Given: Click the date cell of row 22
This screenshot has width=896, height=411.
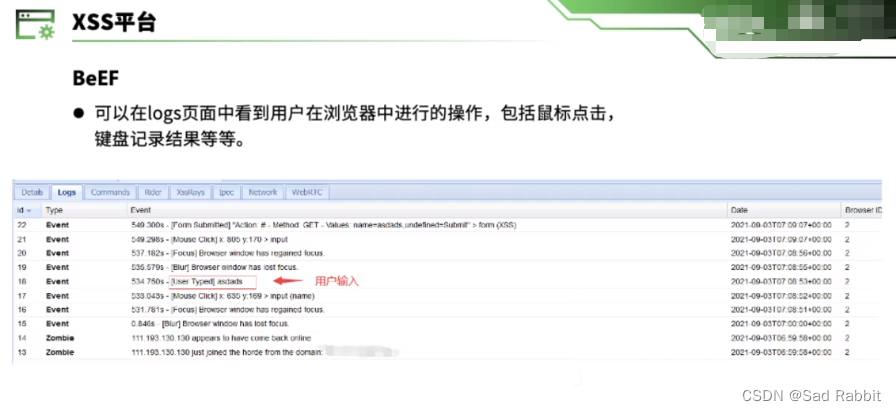Looking at the screenshot, I should 781,225.
